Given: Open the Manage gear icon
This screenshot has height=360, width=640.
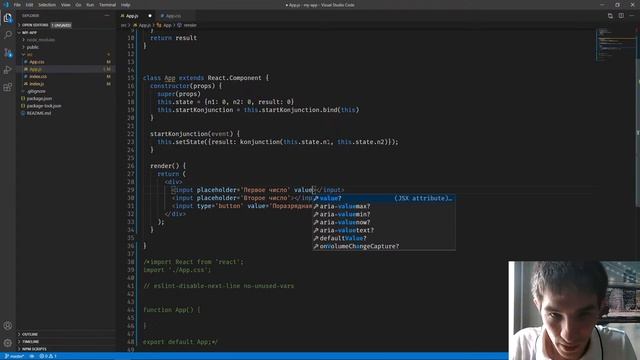Looking at the screenshot, I should [x=8, y=343].
